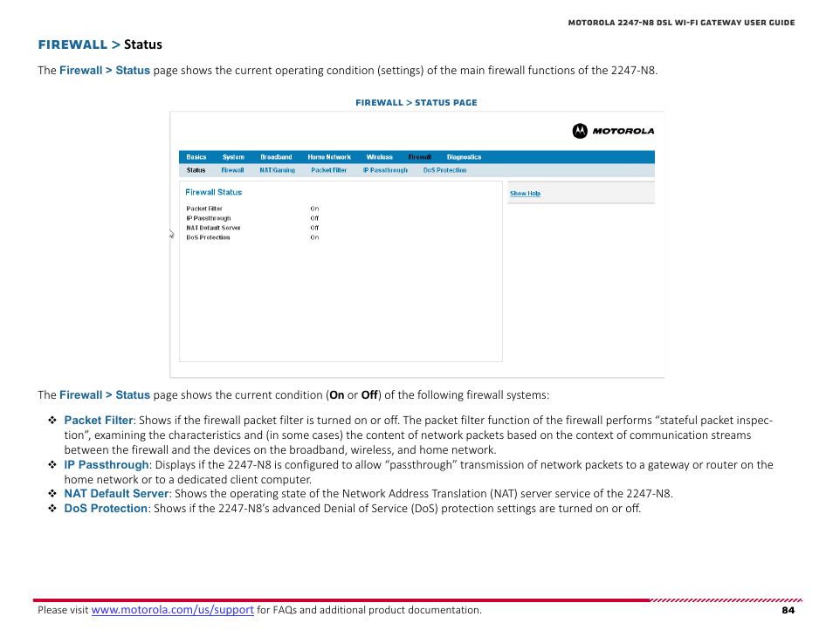This screenshot has height=644, width=833.
Task: Click the page number 84
Action: pos(788,610)
